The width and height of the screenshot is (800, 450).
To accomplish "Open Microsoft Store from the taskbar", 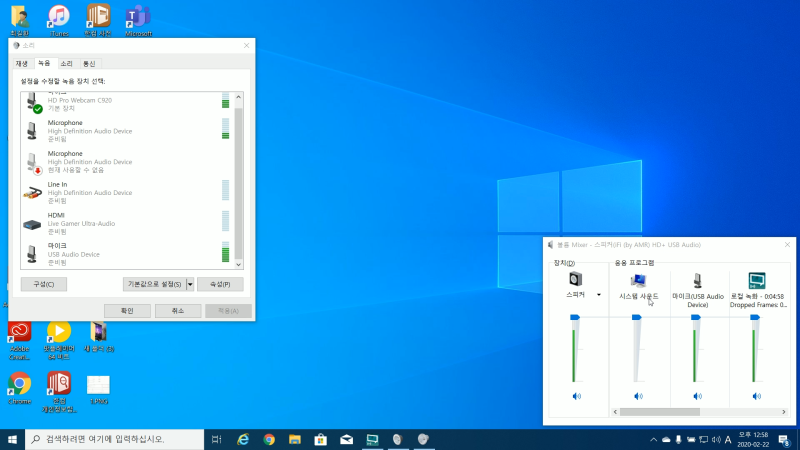I will (x=320, y=439).
